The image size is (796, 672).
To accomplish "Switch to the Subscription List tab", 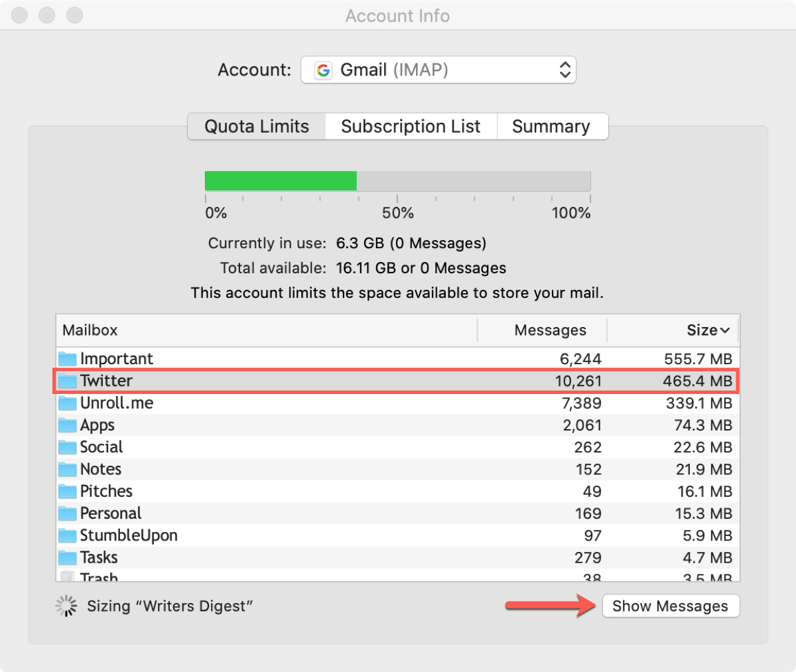I will (411, 126).
